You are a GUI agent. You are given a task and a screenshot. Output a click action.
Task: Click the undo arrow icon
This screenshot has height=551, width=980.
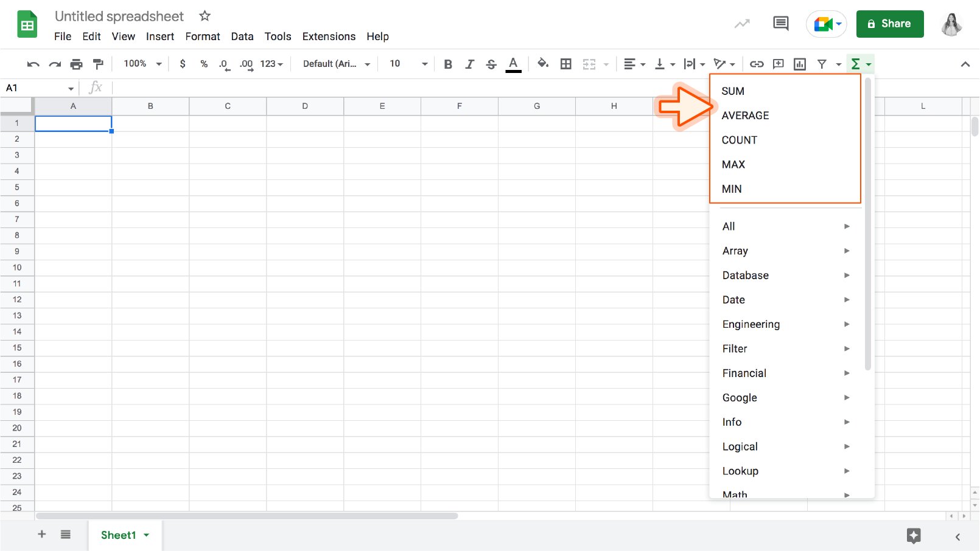coord(33,64)
